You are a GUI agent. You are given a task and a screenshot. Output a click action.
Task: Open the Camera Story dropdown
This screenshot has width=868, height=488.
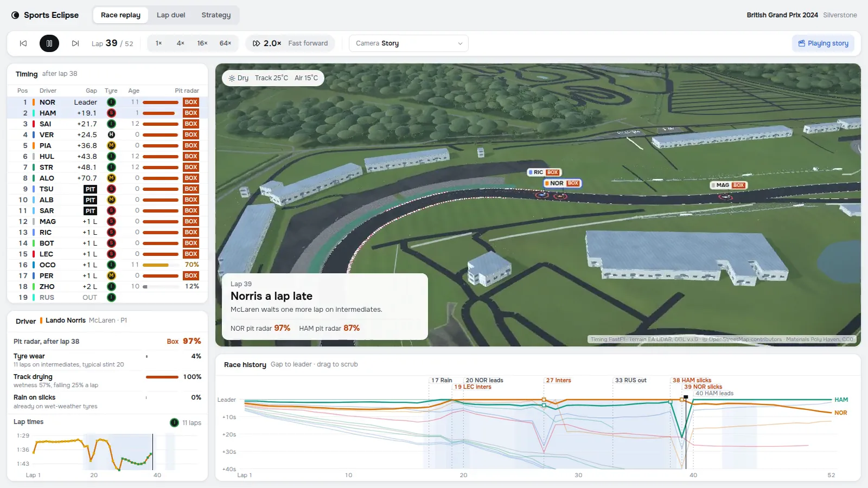click(x=409, y=43)
